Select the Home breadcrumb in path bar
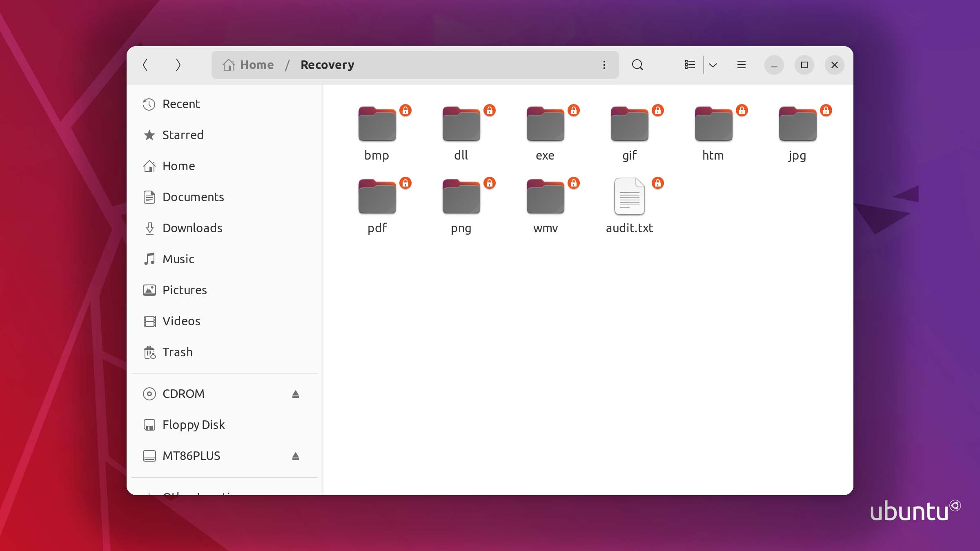 (x=248, y=65)
